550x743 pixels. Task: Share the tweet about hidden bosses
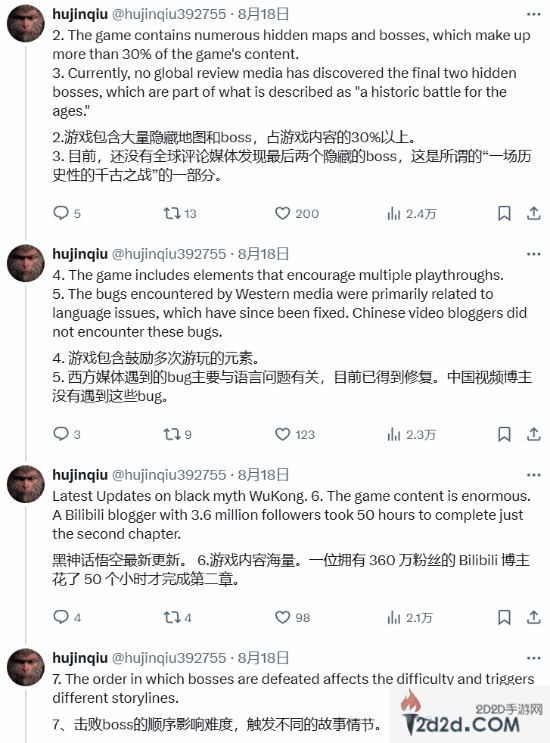[x=534, y=213]
